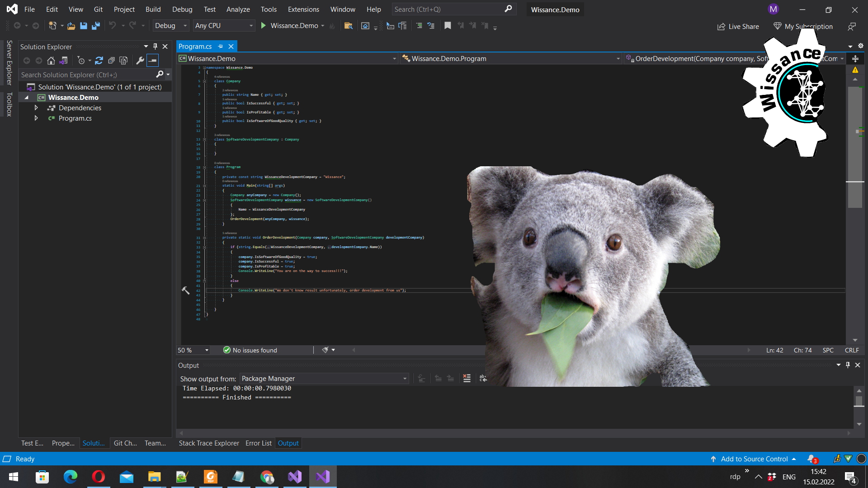Click the Live Share button

tap(738, 27)
